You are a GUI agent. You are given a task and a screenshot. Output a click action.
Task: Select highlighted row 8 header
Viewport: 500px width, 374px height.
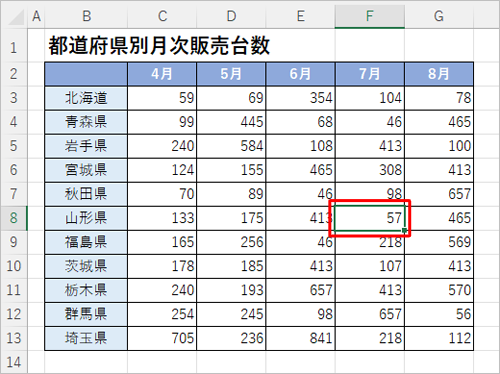point(14,218)
